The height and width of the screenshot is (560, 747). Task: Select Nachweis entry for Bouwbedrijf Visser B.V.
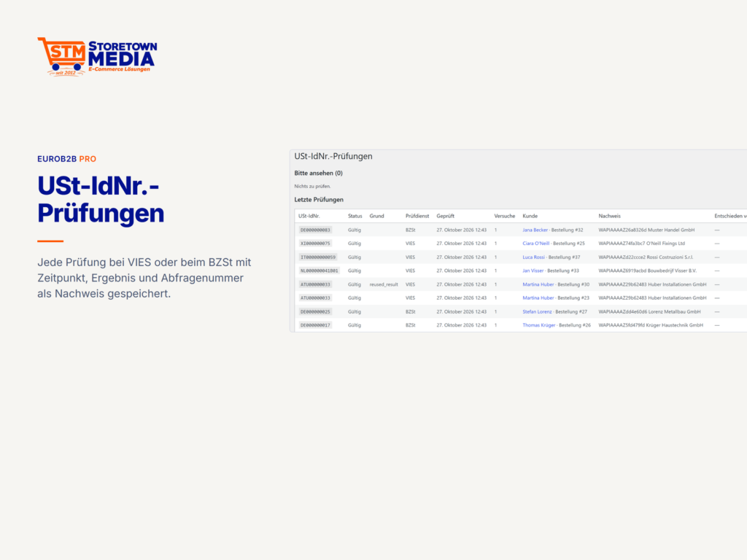point(648,271)
